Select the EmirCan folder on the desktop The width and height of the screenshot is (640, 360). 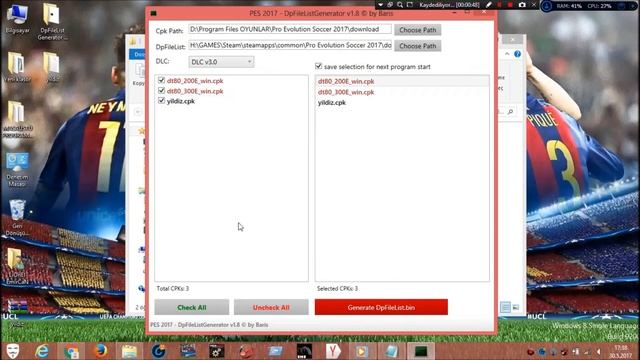pos(16,266)
